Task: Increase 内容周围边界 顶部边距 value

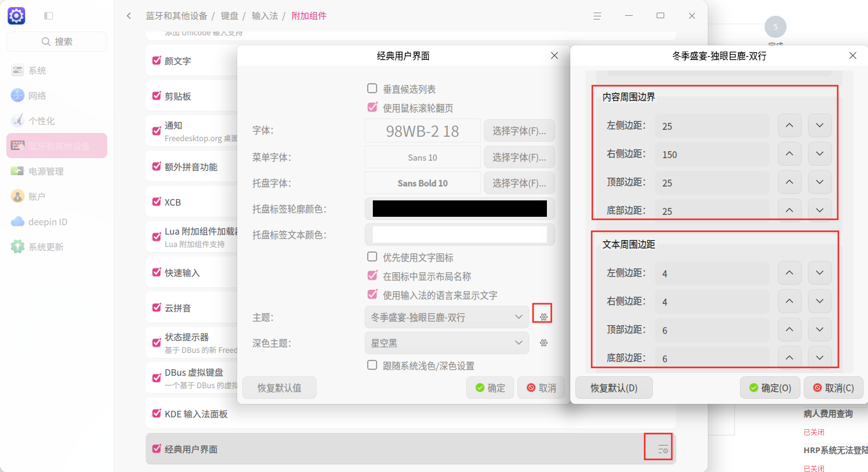Action: [x=789, y=182]
